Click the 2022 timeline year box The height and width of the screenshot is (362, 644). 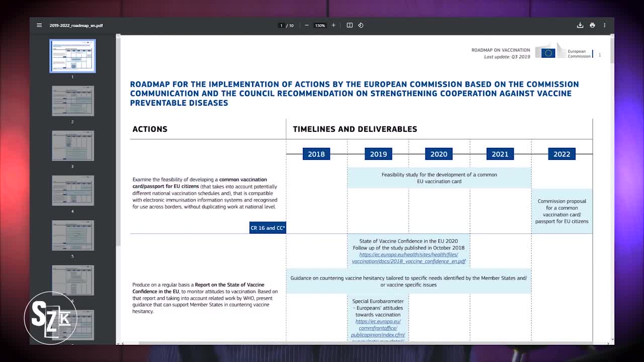(561, 154)
